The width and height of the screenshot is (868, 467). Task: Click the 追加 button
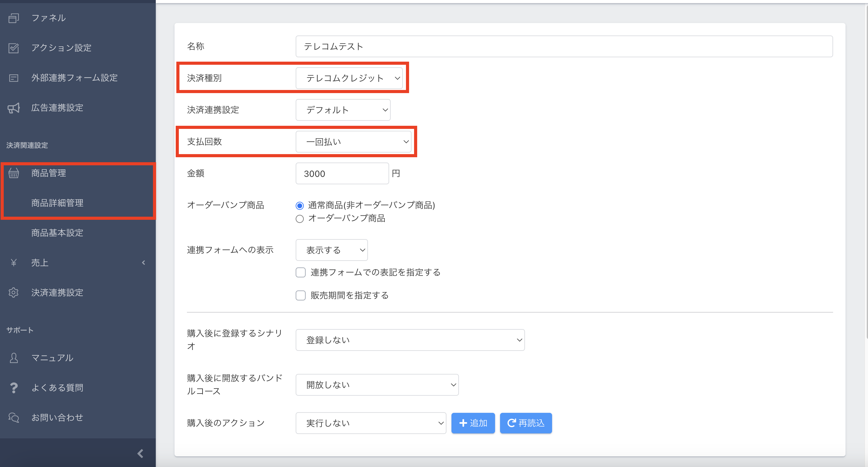[473, 423]
